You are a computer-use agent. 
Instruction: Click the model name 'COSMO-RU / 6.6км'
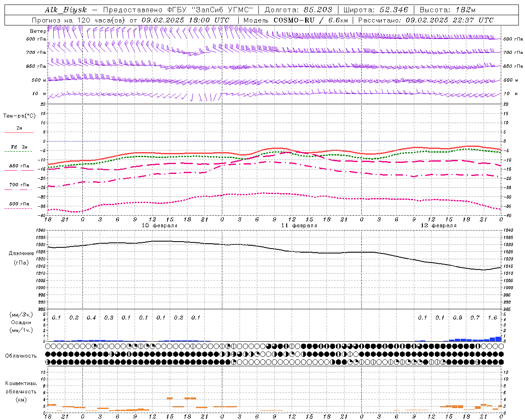click(310, 20)
